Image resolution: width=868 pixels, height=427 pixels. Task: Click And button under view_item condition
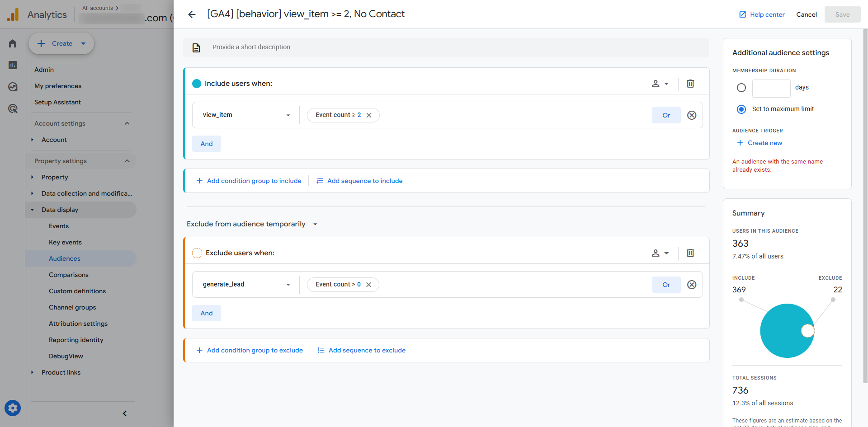[x=207, y=144]
